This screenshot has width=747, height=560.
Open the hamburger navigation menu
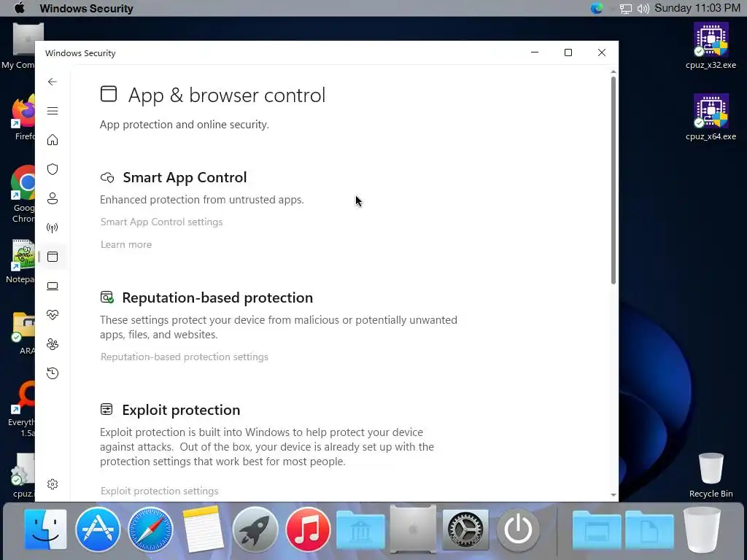53,111
